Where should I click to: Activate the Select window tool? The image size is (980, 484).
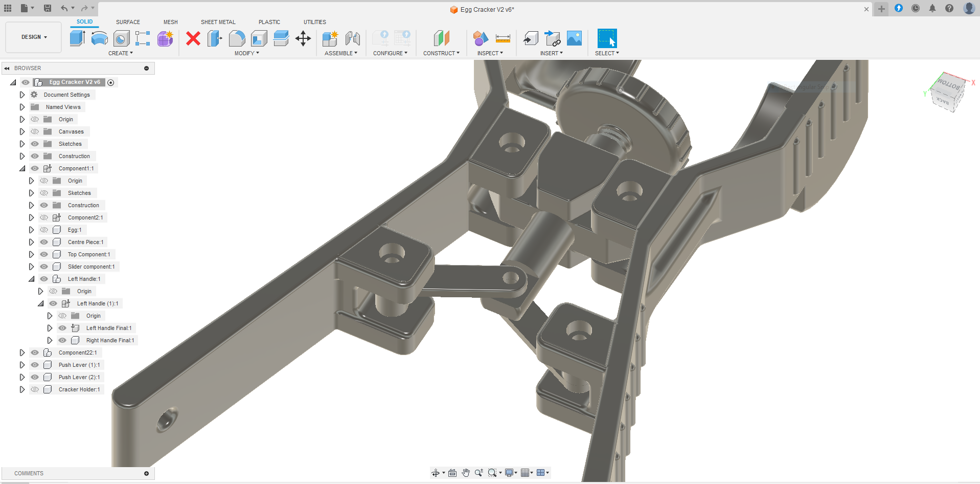click(x=607, y=38)
